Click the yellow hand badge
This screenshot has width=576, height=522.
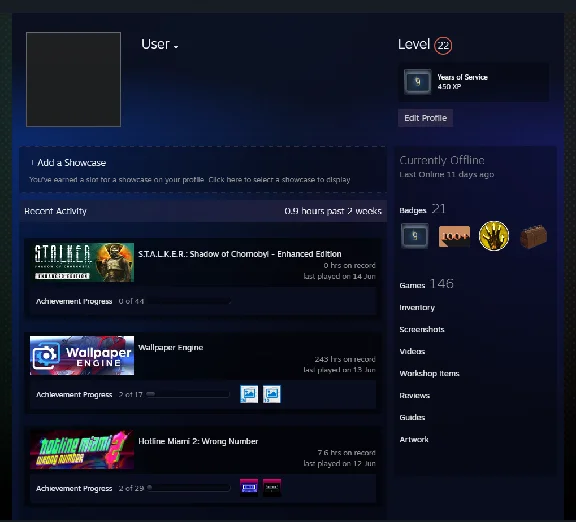tap(494, 236)
